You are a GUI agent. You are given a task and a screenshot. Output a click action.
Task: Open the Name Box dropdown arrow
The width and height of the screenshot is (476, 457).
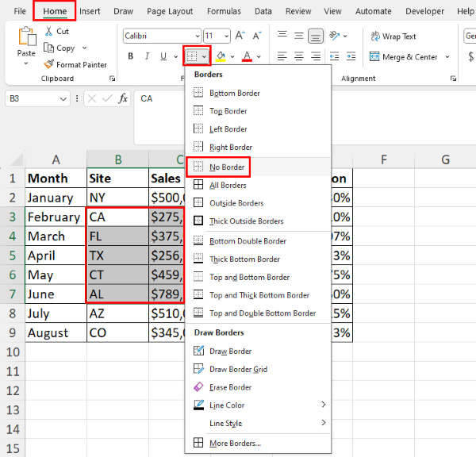(63, 98)
